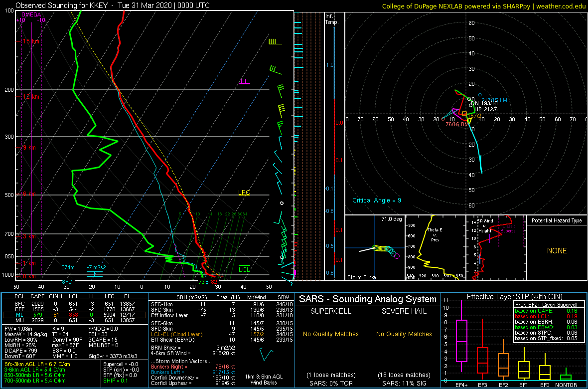Image resolution: width=588 pixels, height=389 pixels.
Task: Click the 'Inf. Temp.' column header
Action: click(332, 19)
